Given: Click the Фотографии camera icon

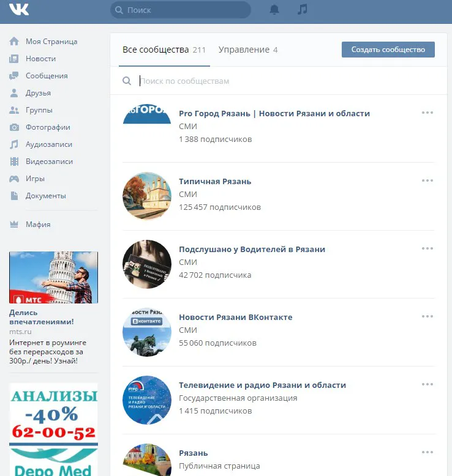Looking at the screenshot, I should pyautogui.click(x=14, y=127).
